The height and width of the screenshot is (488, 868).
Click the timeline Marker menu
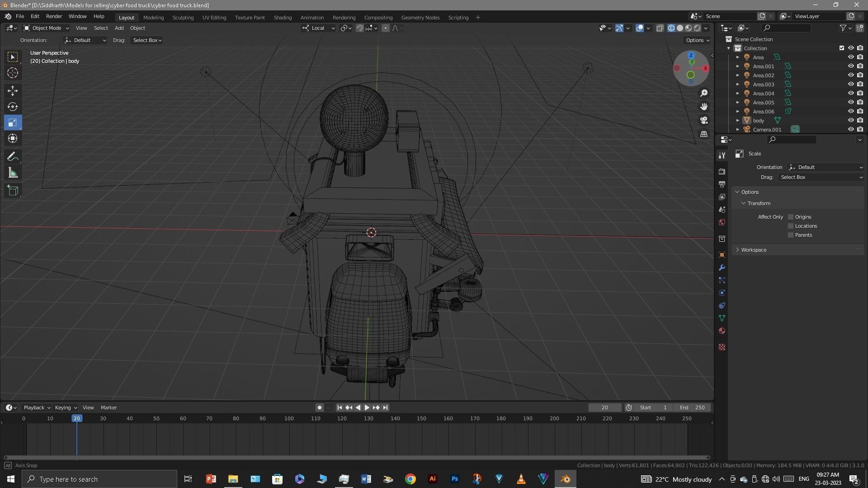tap(108, 408)
